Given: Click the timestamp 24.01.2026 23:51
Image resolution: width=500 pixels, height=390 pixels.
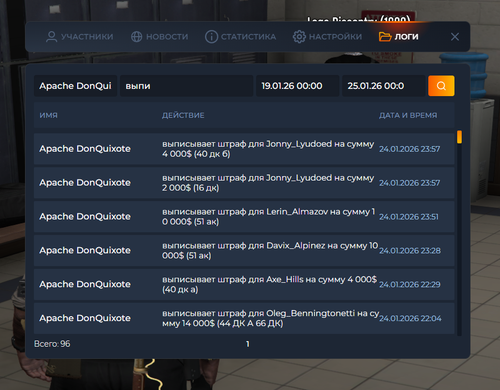Looking at the screenshot, I should [x=409, y=217].
